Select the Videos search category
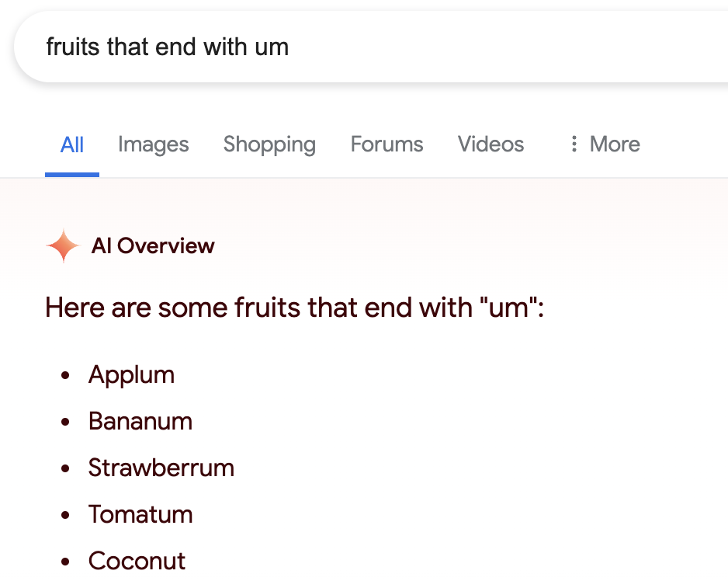 pos(491,144)
